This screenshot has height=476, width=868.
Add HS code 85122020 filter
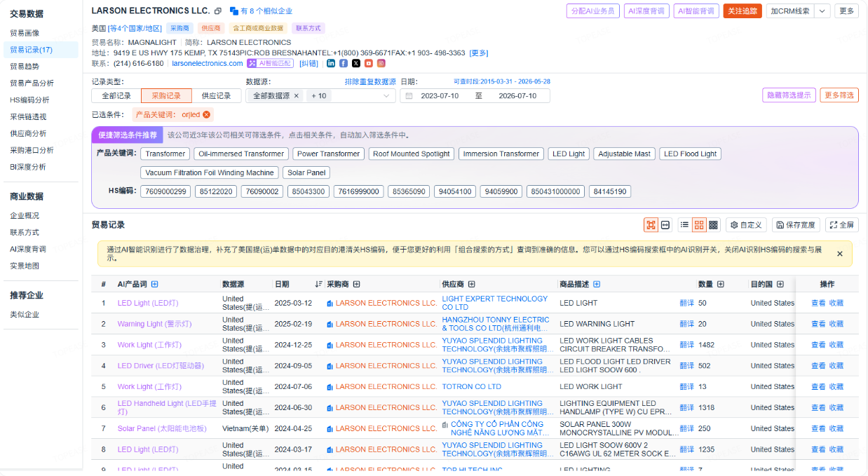216,191
